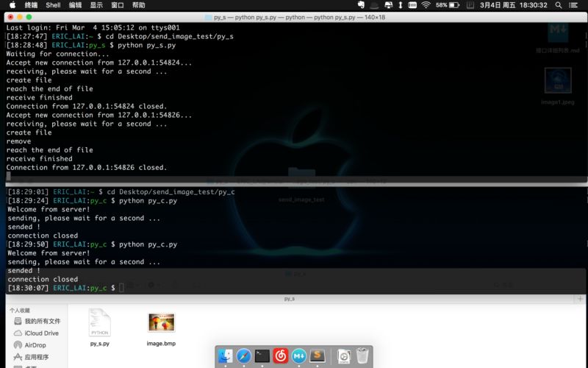The image size is (588, 368).
Task: Click 'Accept new connection from 127.0.0.1:54824...' line
Action: (x=99, y=63)
